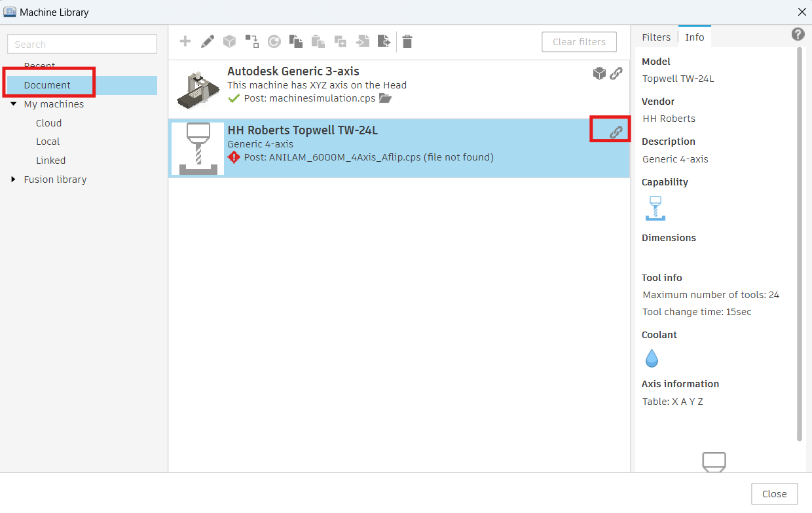This screenshot has width=812, height=513.
Task: Select the Autodesk Generic 3-axis machine name
Action: point(293,71)
